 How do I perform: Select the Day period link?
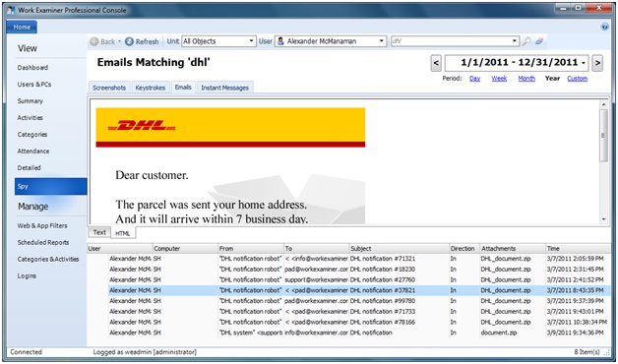(x=475, y=79)
